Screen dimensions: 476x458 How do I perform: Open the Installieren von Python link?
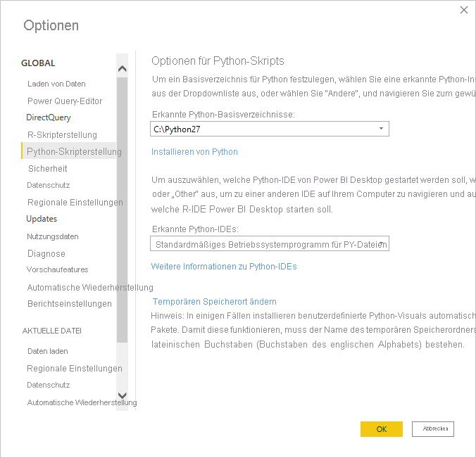[x=194, y=152]
